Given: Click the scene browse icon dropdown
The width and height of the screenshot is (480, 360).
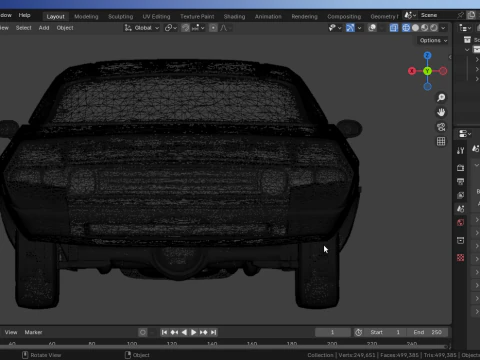Looking at the screenshot, I should (410, 15).
